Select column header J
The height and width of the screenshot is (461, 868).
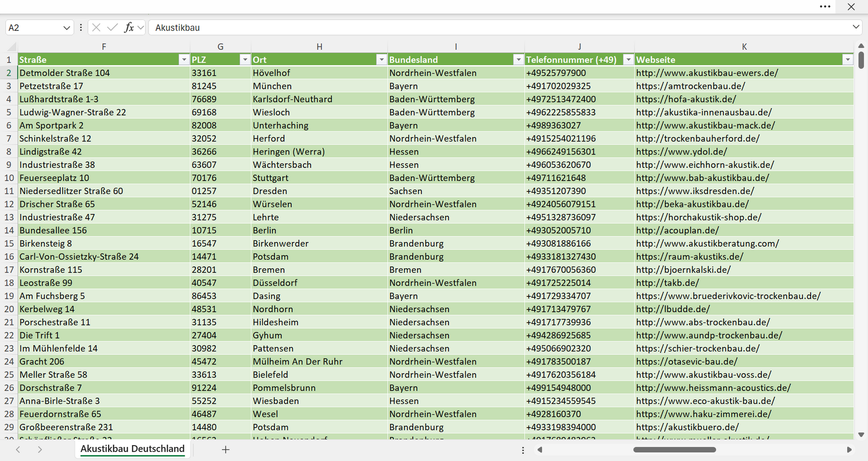pos(579,47)
